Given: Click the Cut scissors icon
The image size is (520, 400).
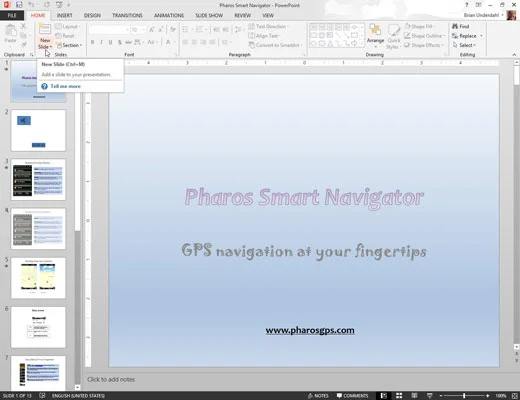Looking at the screenshot, I should pos(23,26).
